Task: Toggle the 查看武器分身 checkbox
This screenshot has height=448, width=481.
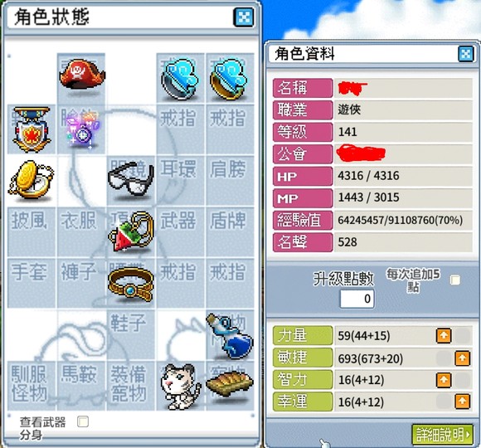Action: (83, 421)
